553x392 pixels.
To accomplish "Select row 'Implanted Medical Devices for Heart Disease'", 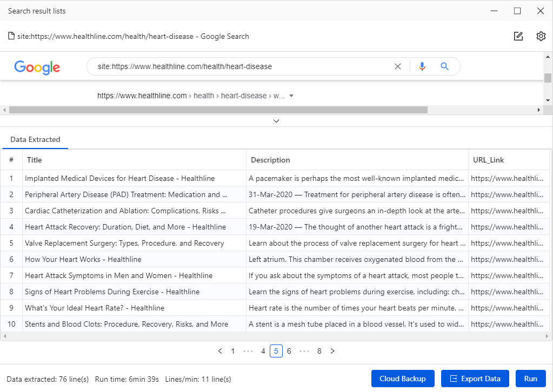I will 275,178.
